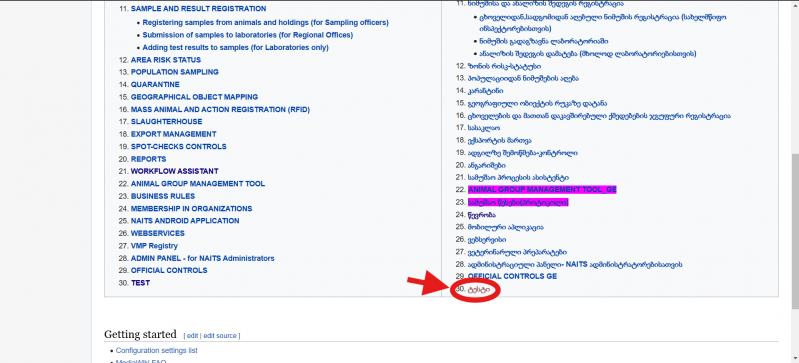Open Georgian link 28 mentioning NAITS
799x363 pixels.
575,265
